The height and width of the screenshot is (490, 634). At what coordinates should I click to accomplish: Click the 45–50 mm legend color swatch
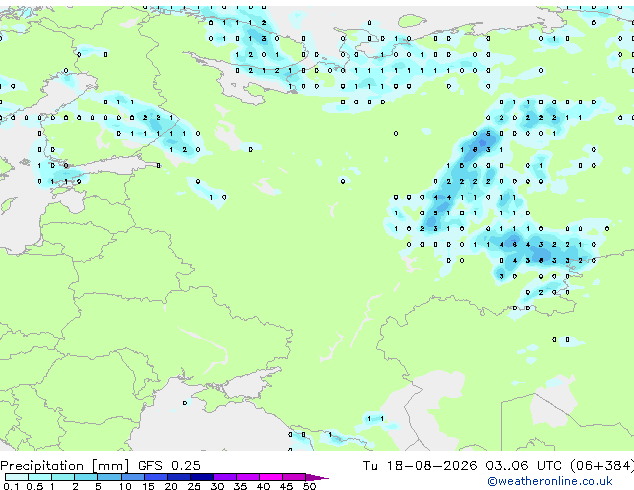(x=294, y=477)
